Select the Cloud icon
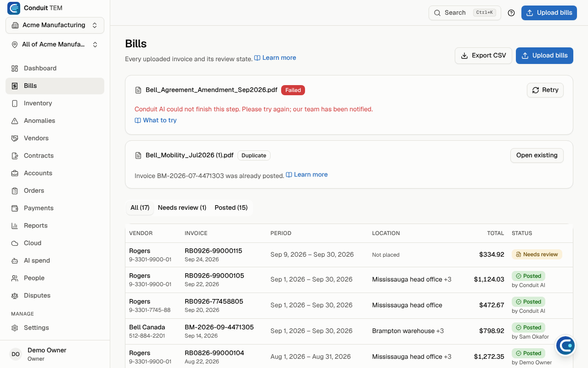Viewport: 588px width, 368px height. [x=15, y=243]
